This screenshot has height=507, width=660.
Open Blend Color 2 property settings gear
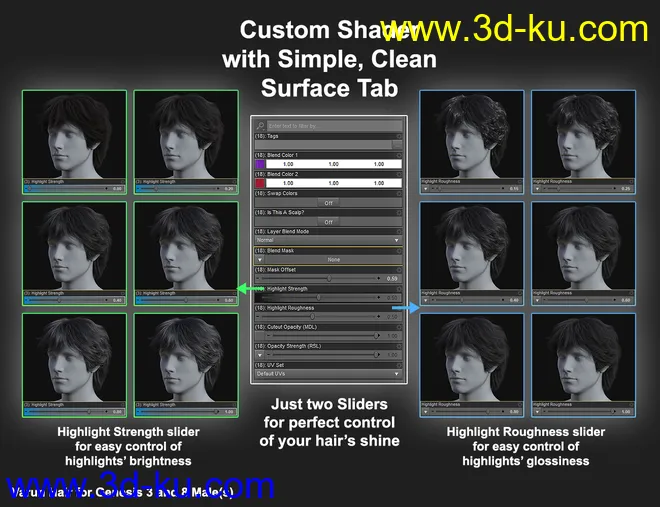(399, 174)
